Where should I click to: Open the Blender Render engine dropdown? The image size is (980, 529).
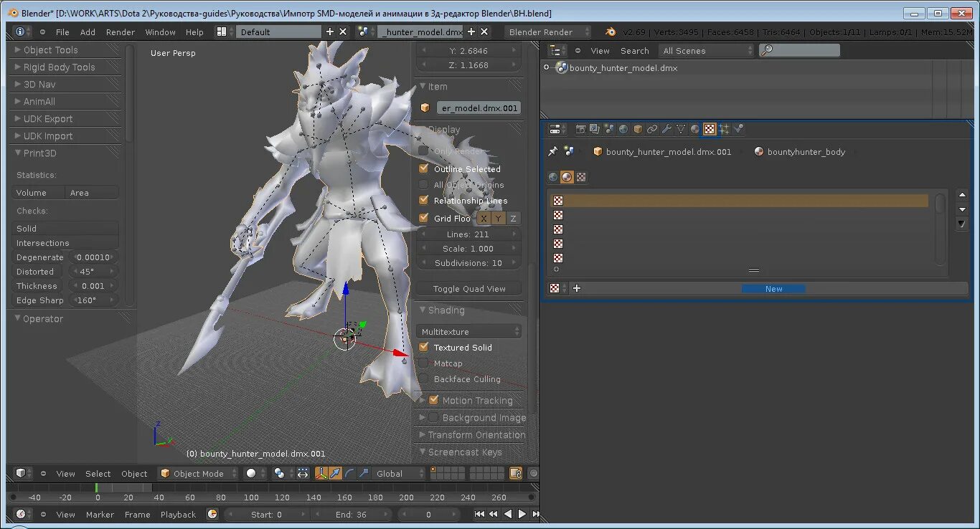pos(547,32)
